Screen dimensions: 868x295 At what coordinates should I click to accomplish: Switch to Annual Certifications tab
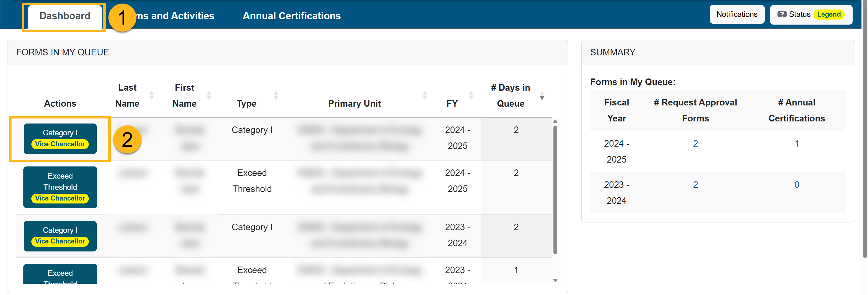(292, 16)
